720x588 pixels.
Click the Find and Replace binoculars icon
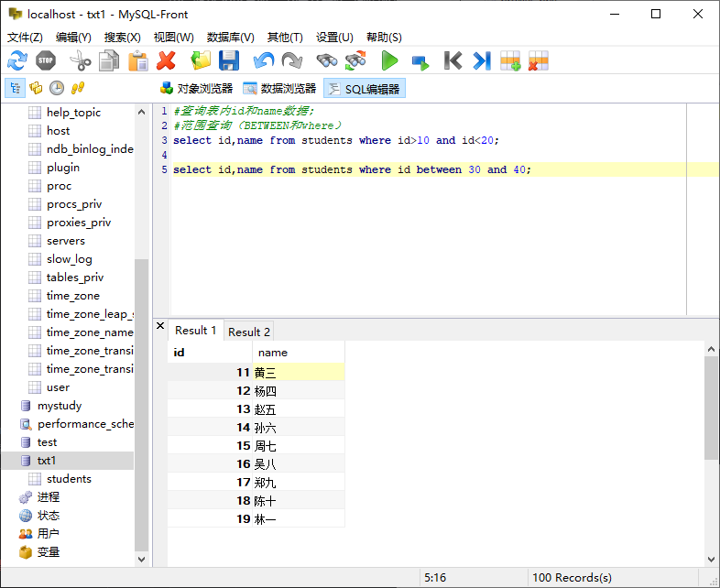(x=355, y=60)
